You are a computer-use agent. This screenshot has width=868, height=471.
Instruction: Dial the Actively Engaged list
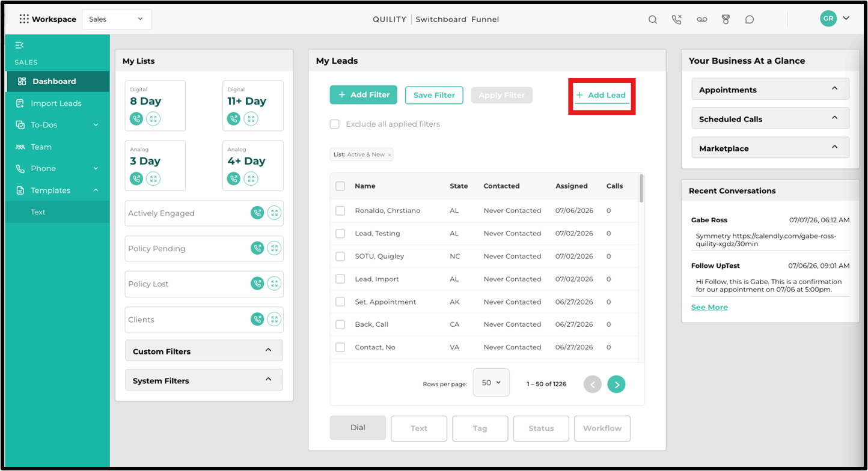(x=257, y=213)
